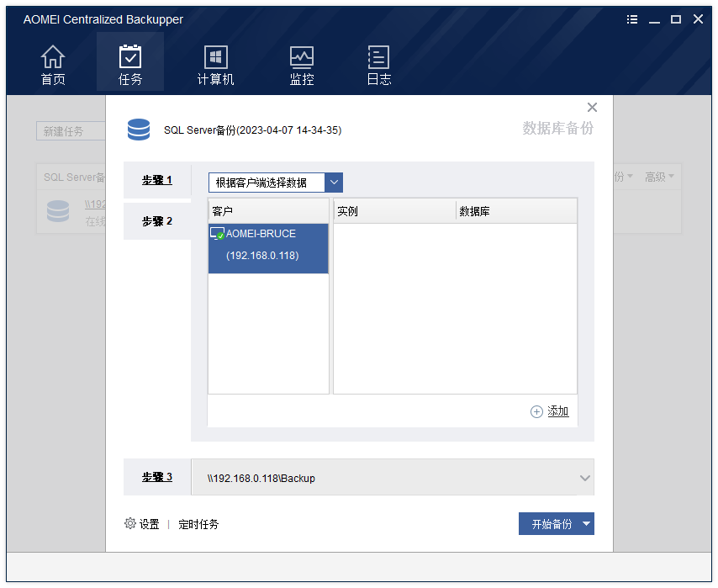Image resolution: width=718 pixels, height=588 pixels.
Task: Open the 开始备份 arrow options
Action: pos(586,523)
